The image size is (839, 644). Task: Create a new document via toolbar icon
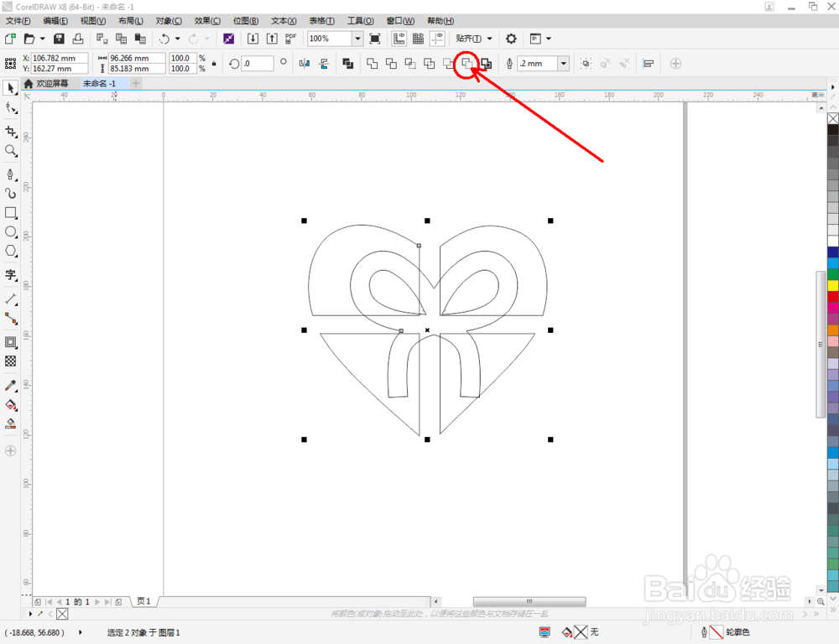point(10,39)
